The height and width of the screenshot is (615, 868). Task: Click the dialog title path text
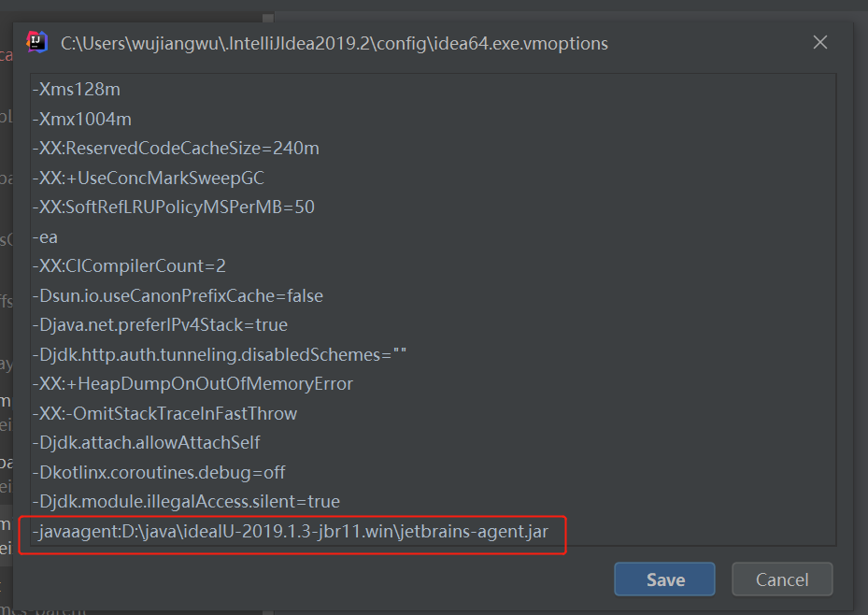[x=334, y=43]
